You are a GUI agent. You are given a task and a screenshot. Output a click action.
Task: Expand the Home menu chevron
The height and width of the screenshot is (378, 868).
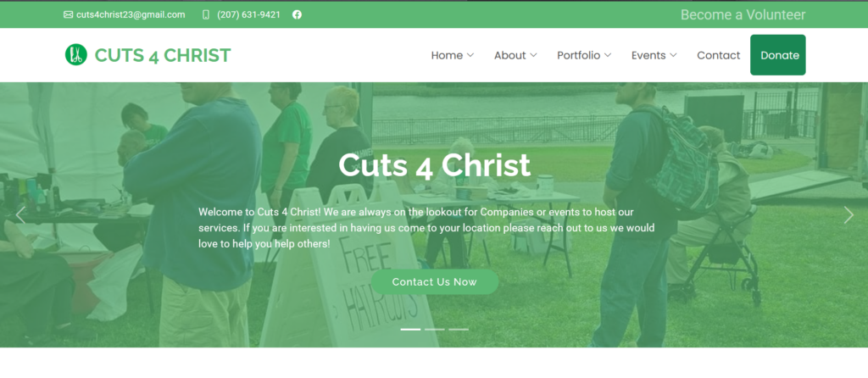tap(470, 55)
